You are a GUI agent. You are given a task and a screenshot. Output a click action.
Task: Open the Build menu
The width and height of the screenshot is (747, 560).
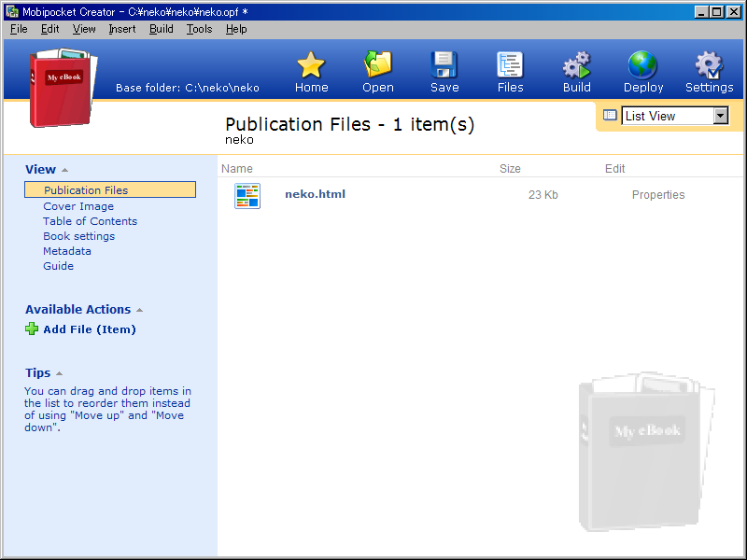point(161,29)
